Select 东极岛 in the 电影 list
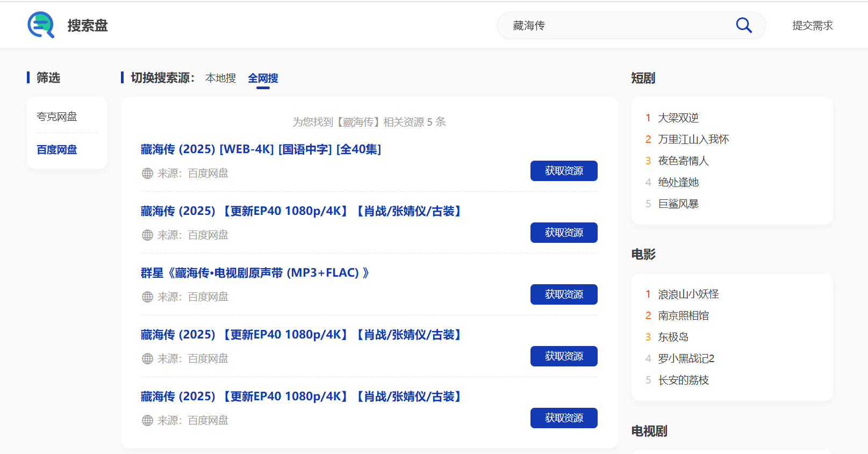Viewport: 868px width, 454px height. 673,337
